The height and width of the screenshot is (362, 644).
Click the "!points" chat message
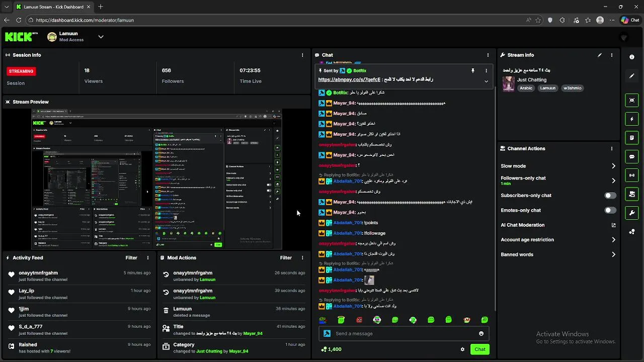[370, 223]
